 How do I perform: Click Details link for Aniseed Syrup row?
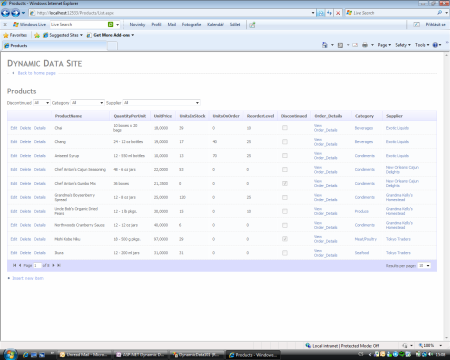[40, 156]
